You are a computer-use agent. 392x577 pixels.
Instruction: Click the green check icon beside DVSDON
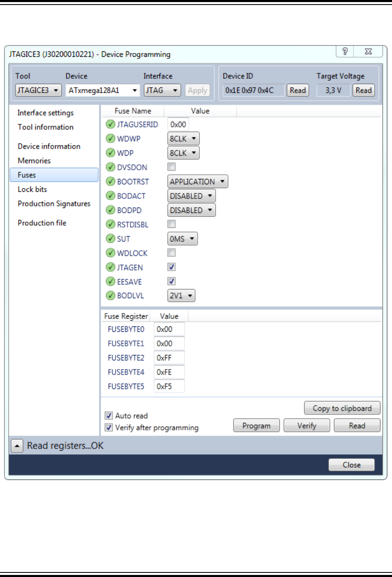click(111, 167)
